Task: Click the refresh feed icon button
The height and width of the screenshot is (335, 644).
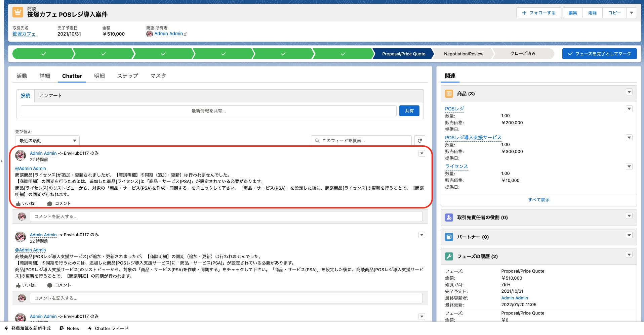Action: (419, 141)
